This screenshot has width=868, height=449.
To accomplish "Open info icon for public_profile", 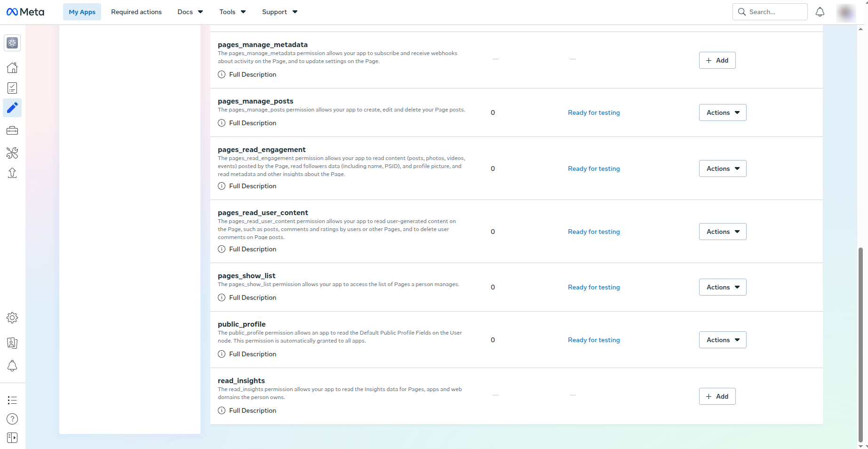I will tap(222, 354).
